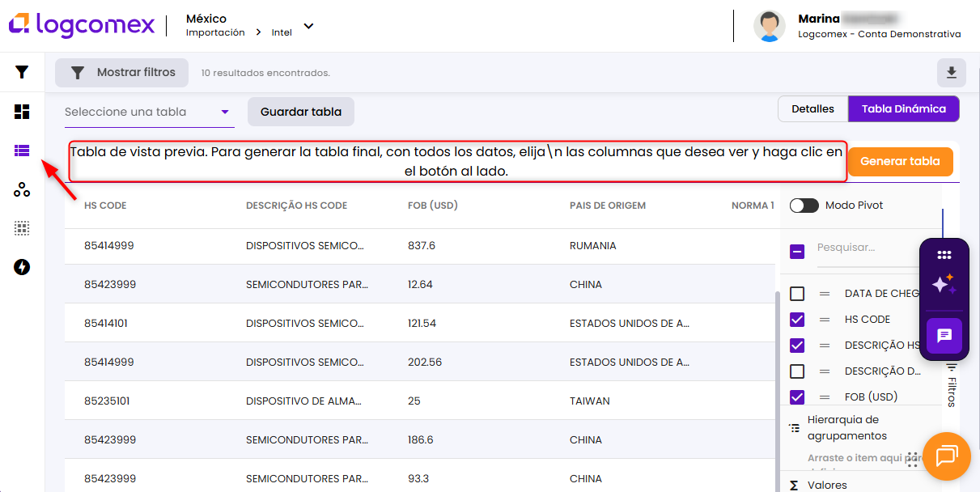The image size is (980, 492).
Task: Open the orange live chat bubble
Action: (x=946, y=456)
